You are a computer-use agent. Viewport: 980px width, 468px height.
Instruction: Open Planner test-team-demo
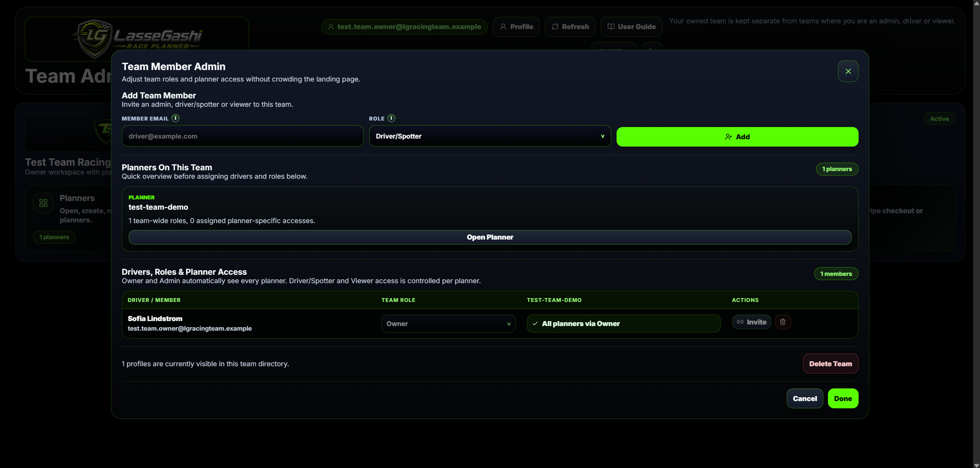tap(490, 237)
